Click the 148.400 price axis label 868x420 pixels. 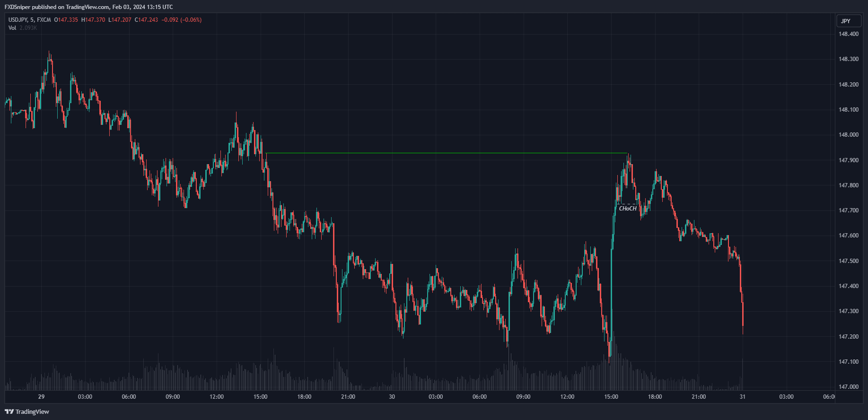849,34
